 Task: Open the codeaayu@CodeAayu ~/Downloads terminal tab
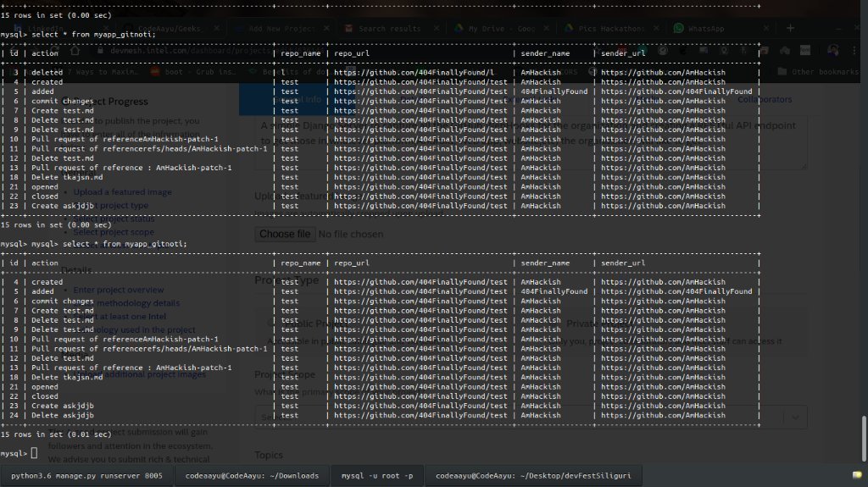pos(252,475)
